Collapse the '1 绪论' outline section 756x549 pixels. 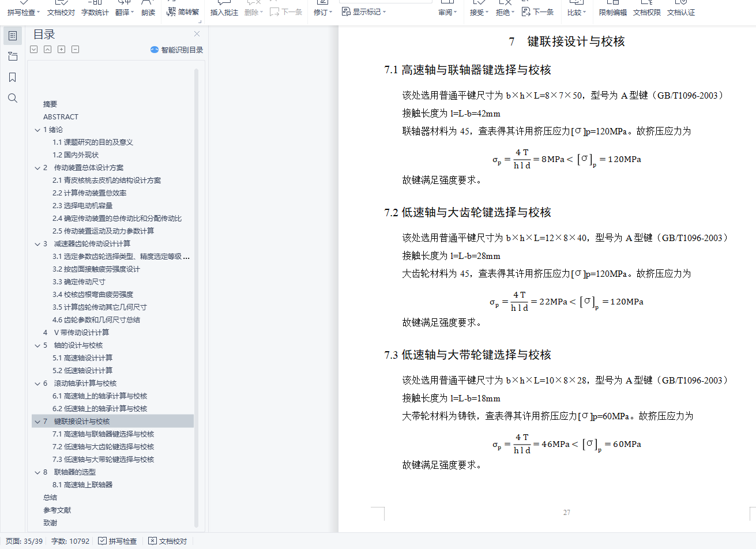[x=37, y=130]
